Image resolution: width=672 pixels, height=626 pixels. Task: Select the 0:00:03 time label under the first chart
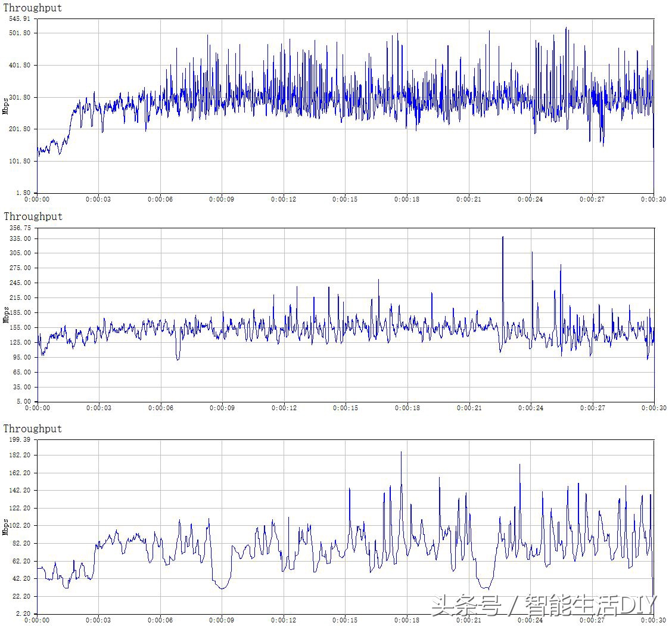coord(98,199)
